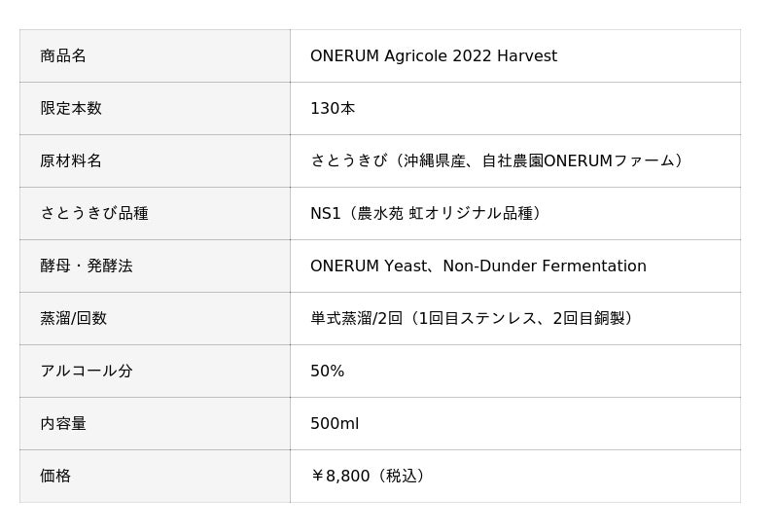Click the 500ml volume value
Viewport: 778px width, 532px height.
[x=335, y=424]
